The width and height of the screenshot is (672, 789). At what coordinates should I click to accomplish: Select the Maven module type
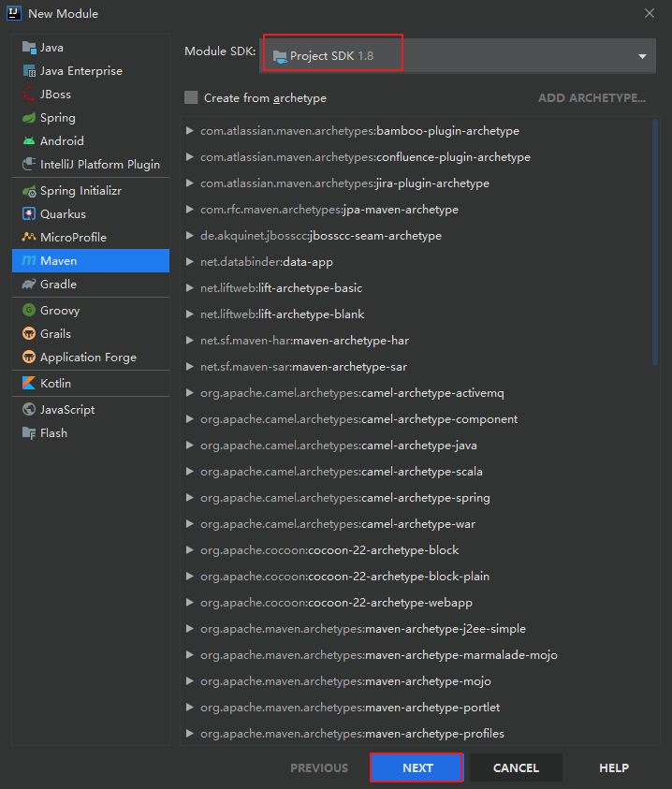click(58, 261)
